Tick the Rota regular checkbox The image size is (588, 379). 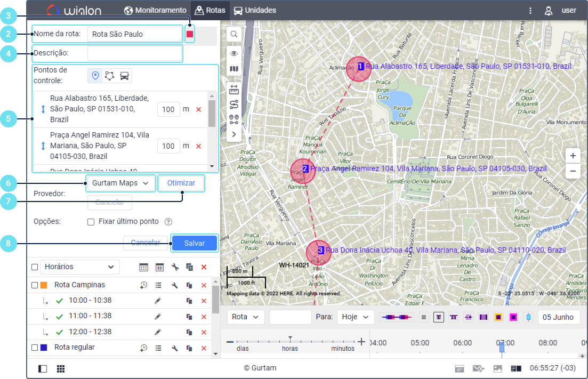coord(35,348)
